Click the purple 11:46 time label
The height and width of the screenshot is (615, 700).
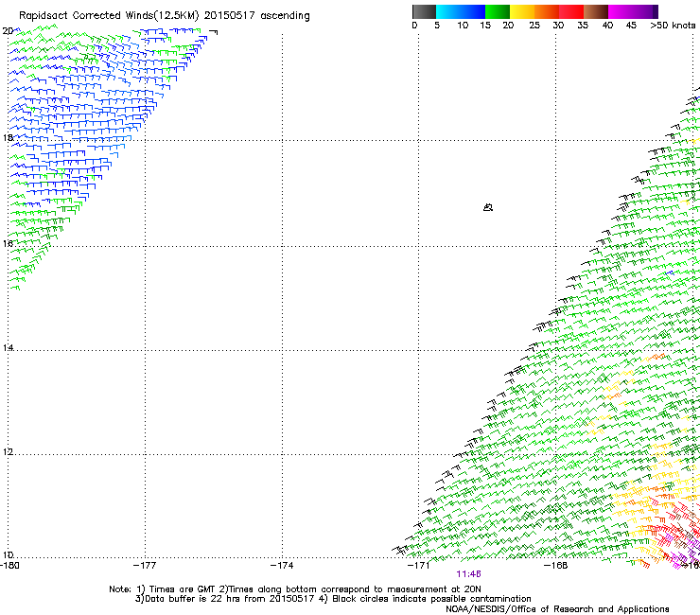[468, 574]
